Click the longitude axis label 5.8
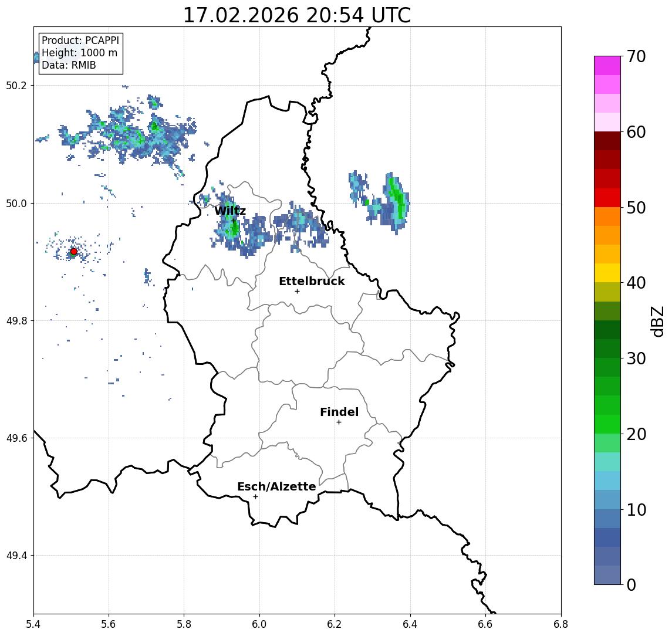Screen dimensions: 672x636 point(184,624)
